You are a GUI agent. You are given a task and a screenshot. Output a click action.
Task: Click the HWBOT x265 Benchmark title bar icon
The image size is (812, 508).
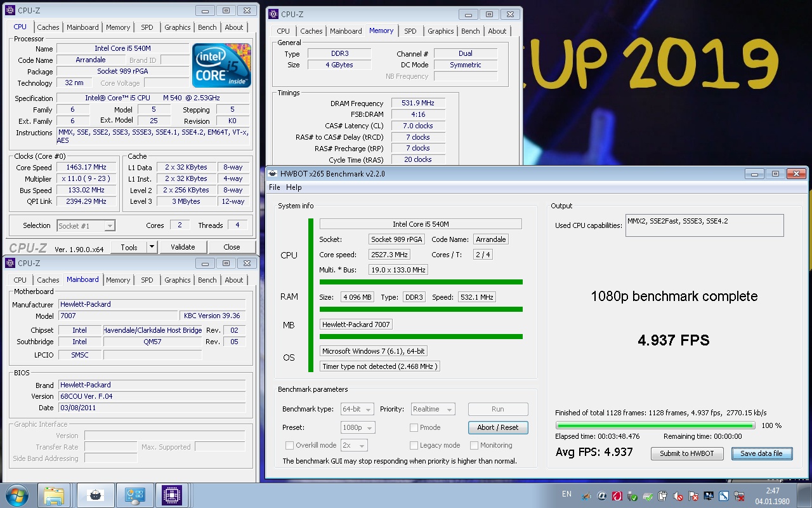click(272, 173)
